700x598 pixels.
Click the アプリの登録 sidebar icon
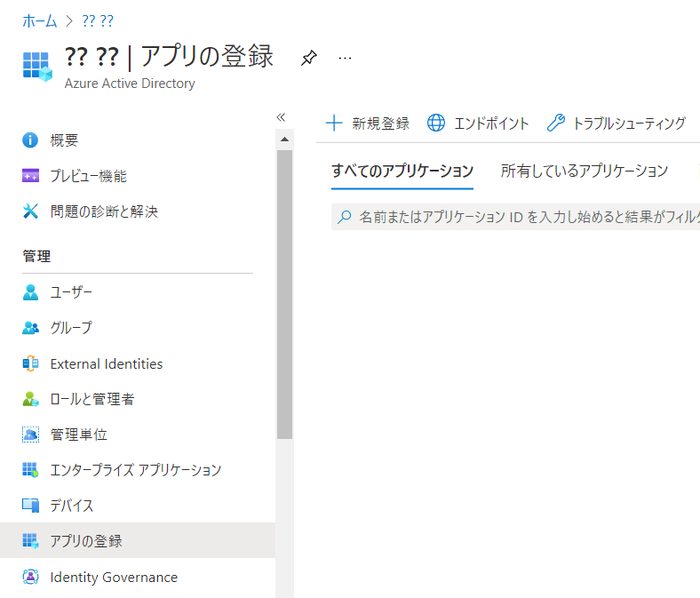(30, 541)
